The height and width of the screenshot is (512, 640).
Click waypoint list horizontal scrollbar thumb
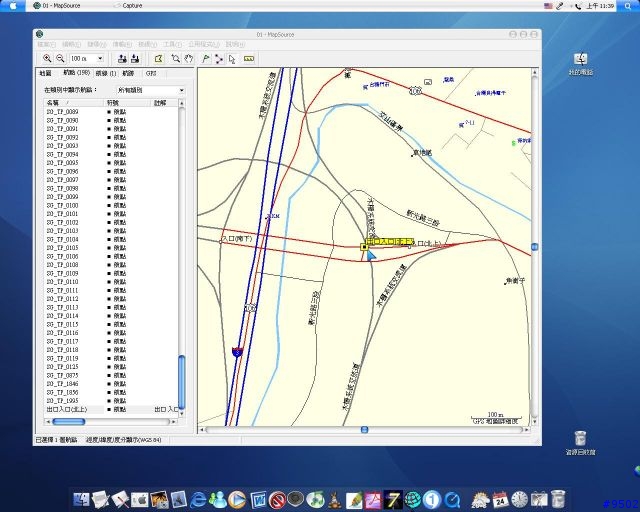[x=69, y=421]
